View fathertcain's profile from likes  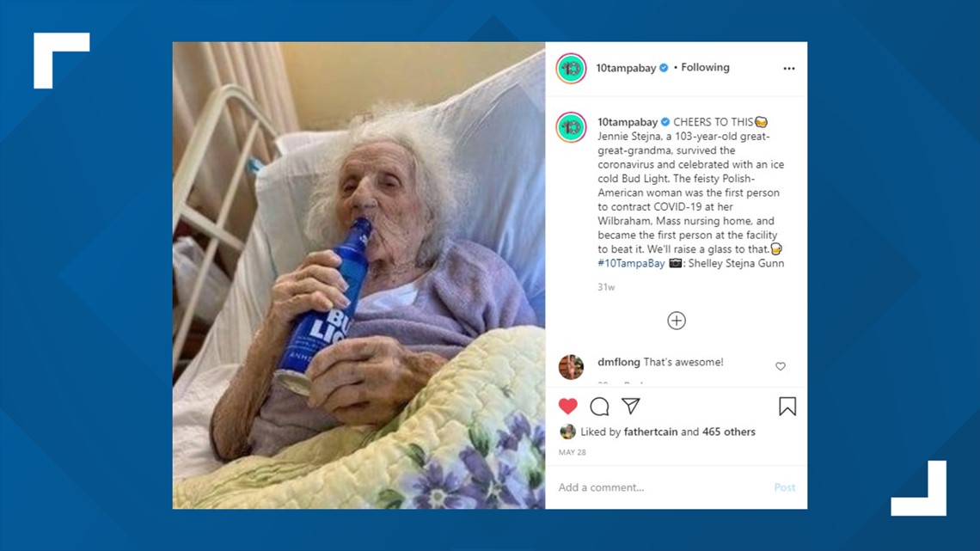click(651, 432)
